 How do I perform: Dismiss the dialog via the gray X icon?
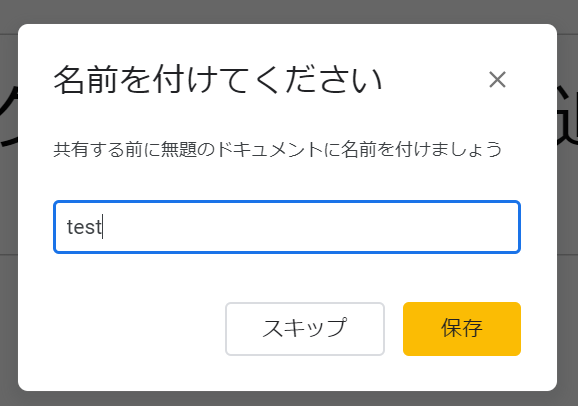point(497,80)
